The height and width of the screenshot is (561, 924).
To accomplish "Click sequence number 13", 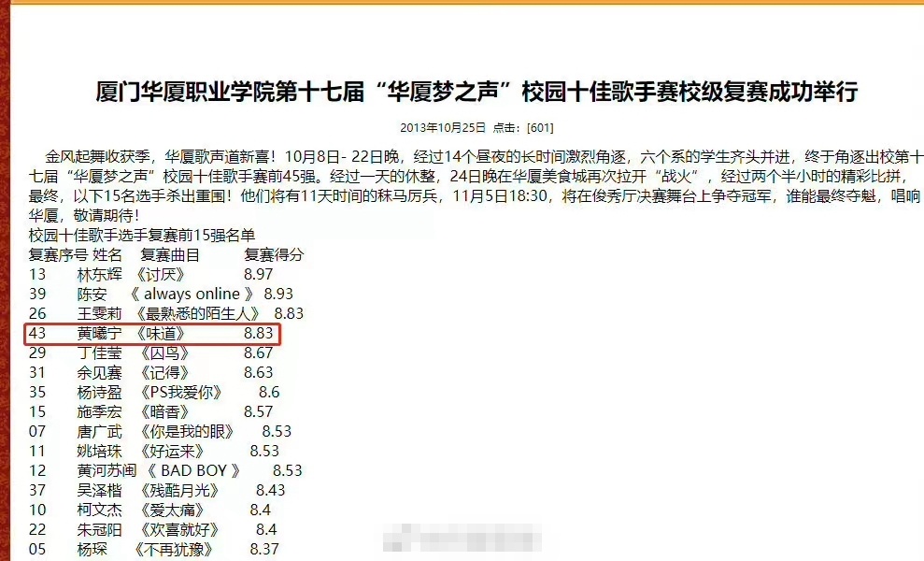I will [37, 274].
